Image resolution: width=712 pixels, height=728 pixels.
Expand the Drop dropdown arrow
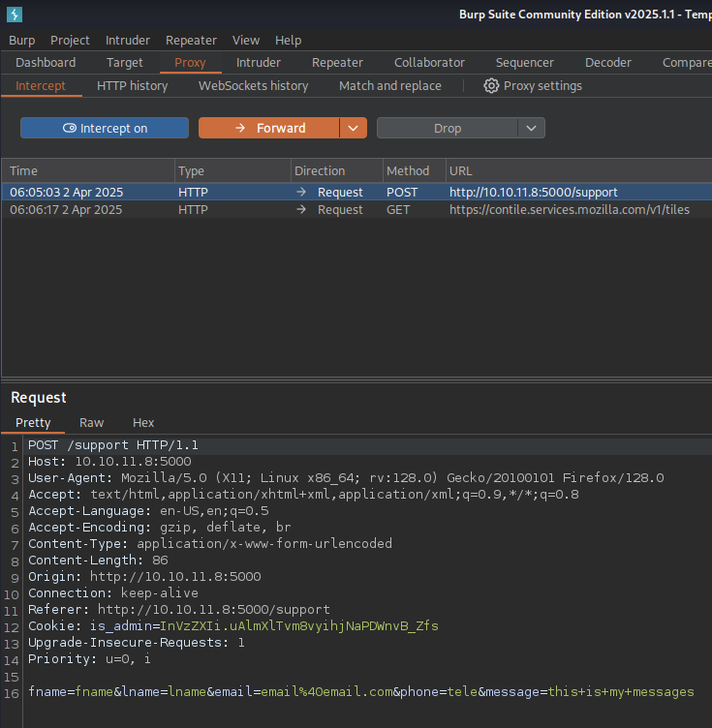point(531,128)
